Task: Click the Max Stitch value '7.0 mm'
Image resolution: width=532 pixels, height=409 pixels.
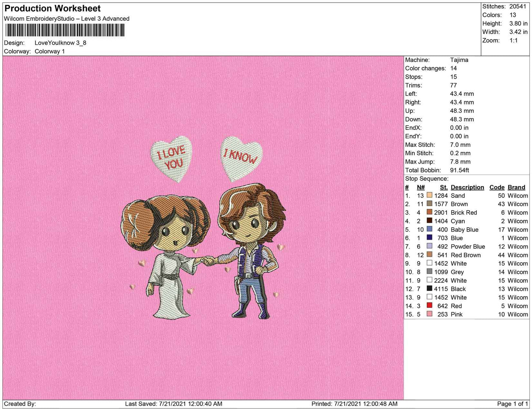Action: coord(460,145)
